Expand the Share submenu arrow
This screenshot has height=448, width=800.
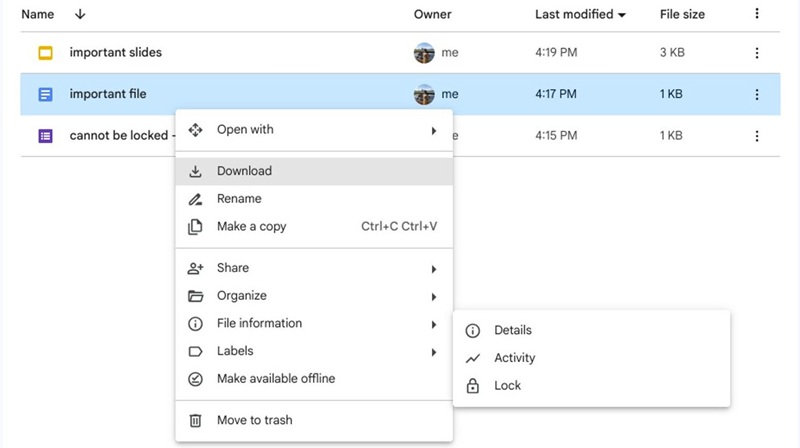coord(434,269)
